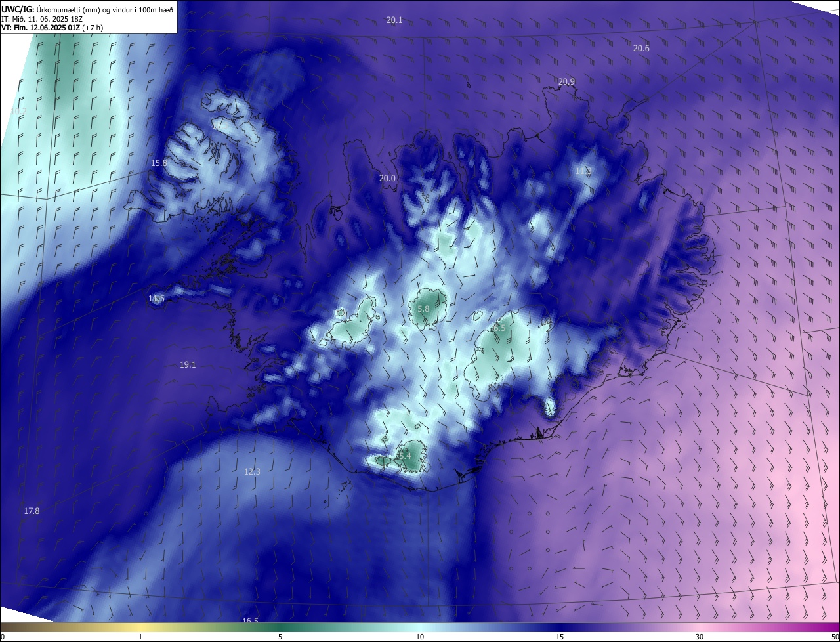The image size is (840, 642).
Task: Click the 50 tick on the color scale
Action: click(835, 637)
